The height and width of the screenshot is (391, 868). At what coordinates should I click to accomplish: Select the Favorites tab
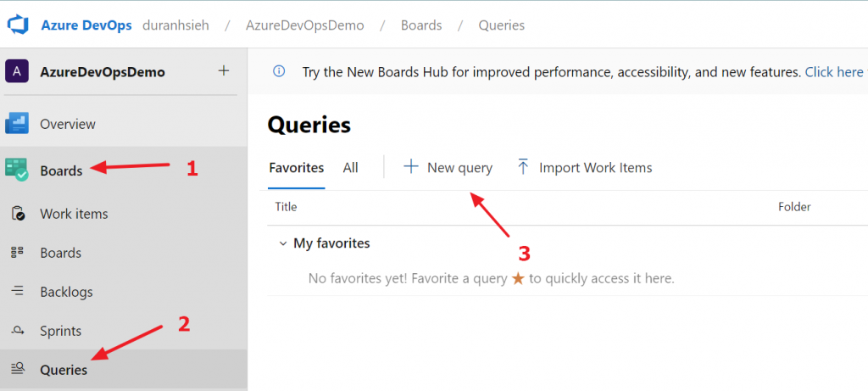click(297, 168)
